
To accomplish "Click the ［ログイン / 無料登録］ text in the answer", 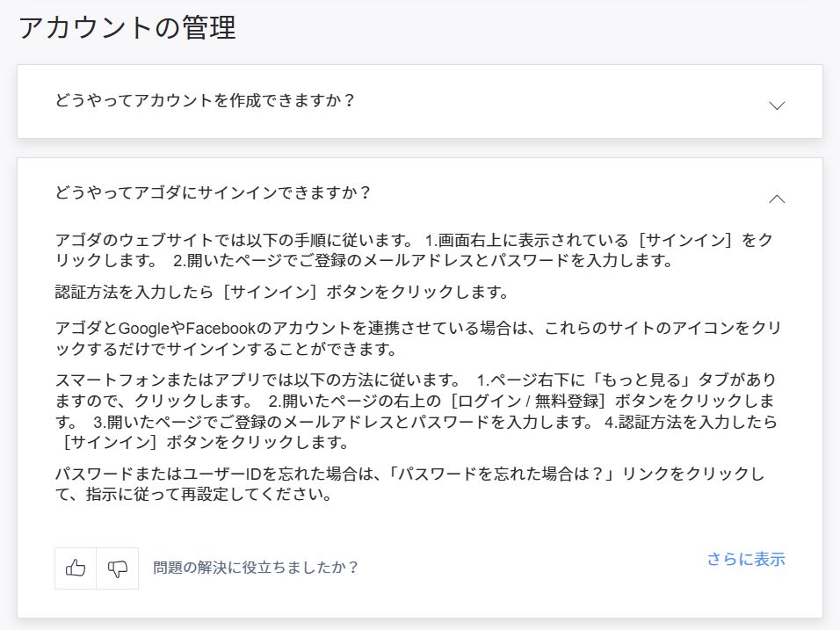I will (528, 402).
